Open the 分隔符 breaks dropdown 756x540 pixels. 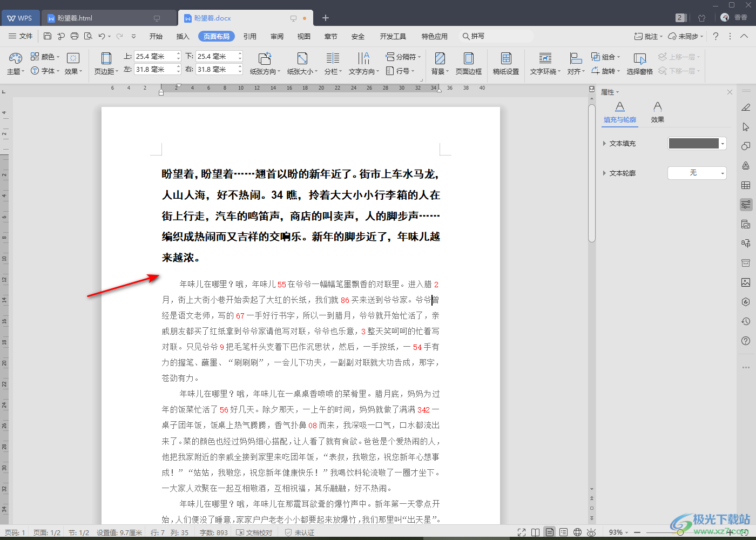(x=403, y=57)
